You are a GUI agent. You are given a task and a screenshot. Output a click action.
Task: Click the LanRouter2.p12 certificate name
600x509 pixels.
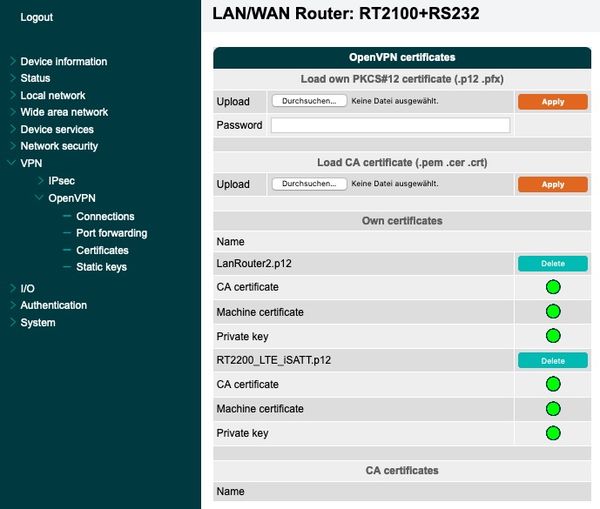(x=254, y=263)
